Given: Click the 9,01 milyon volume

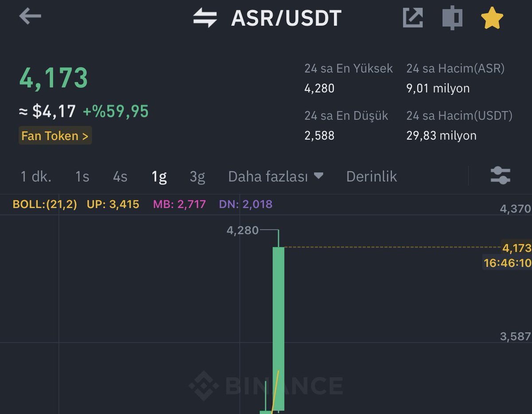Looking at the screenshot, I should tap(438, 88).
